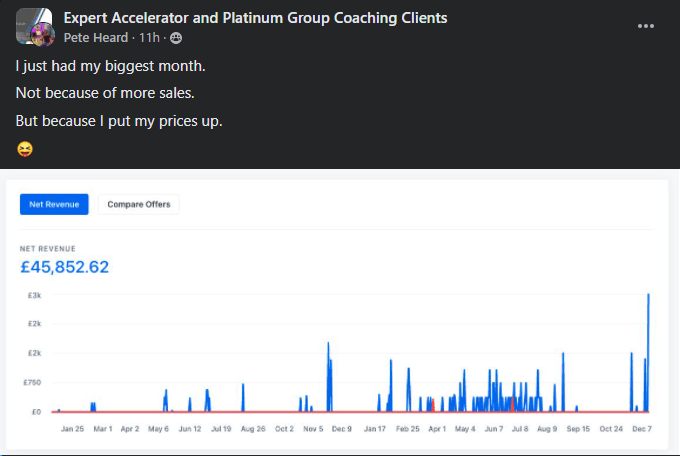Click the £3k label on y-axis
Viewport: 680px width, 456px height.
(33, 295)
